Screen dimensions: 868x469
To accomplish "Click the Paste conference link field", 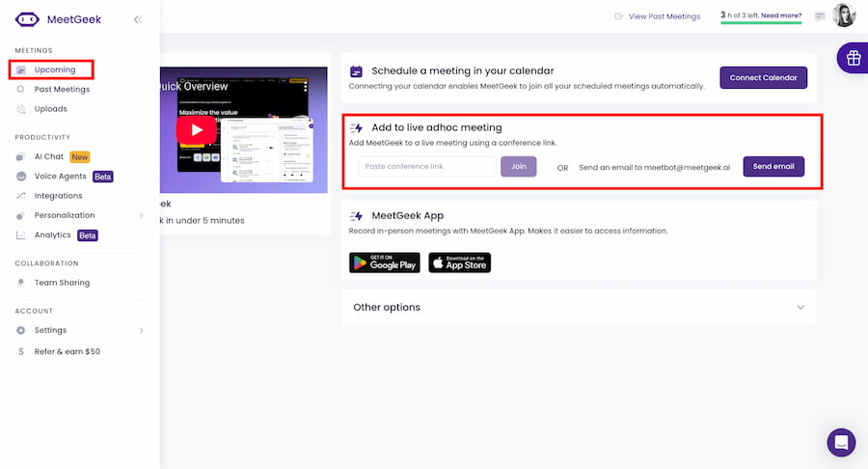I will [x=427, y=166].
